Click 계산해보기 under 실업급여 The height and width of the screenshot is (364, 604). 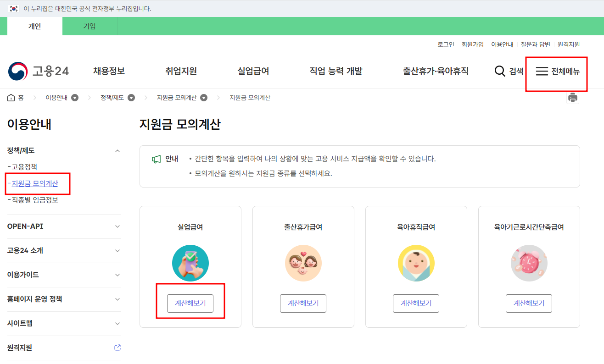pyautogui.click(x=190, y=302)
